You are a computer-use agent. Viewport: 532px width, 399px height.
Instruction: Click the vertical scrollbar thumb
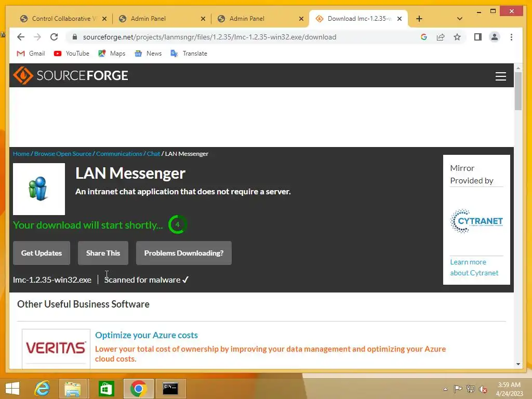(518, 91)
